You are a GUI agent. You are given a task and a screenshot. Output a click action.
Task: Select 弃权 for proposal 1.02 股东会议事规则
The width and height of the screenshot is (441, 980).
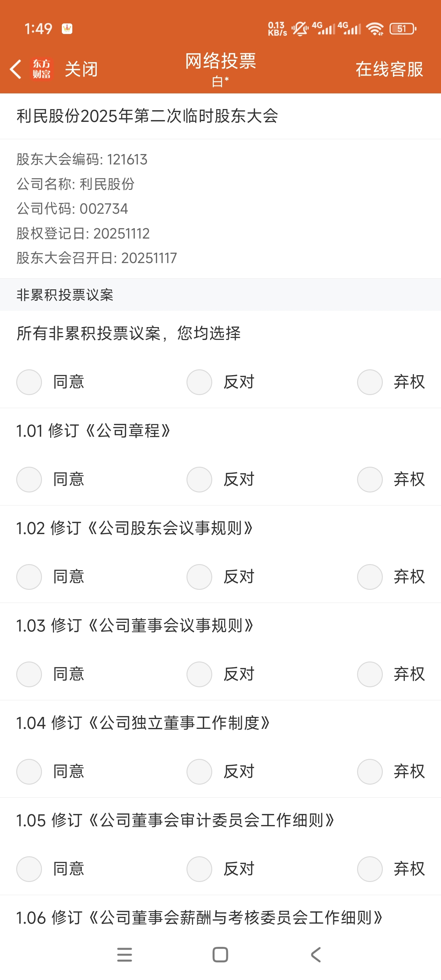click(x=370, y=577)
